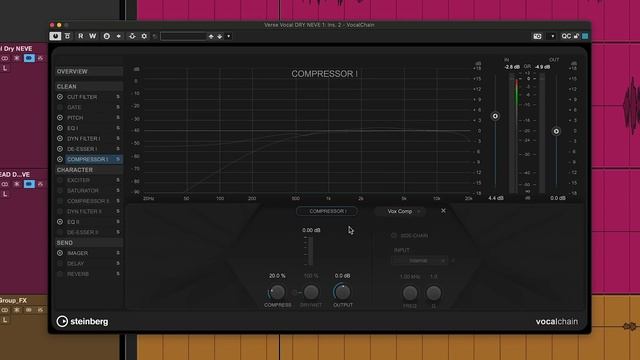Open the EQ I module
Screen dimensions: 640x360
(73, 128)
